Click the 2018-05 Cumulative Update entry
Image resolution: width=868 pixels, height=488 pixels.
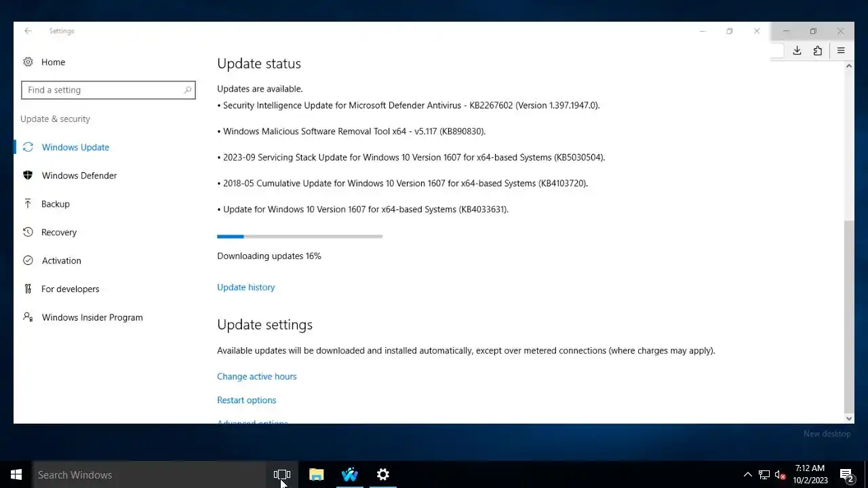pyautogui.click(x=403, y=183)
